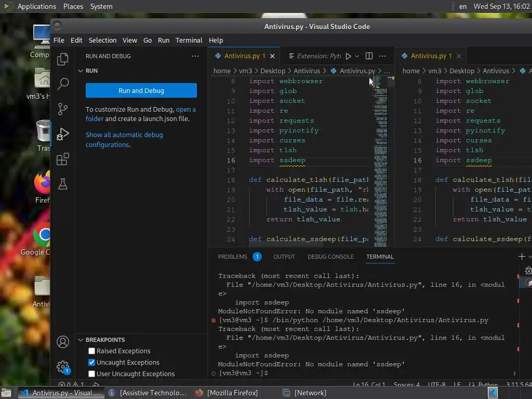Switch to Mozilla Firefox in the taskbar
This screenshot has height=399, width=532.
coord(227,393)
